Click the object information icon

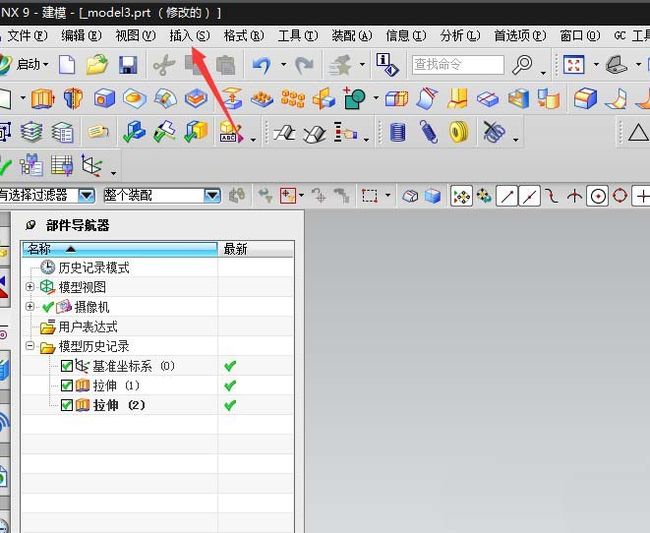(x=387, y=65)
